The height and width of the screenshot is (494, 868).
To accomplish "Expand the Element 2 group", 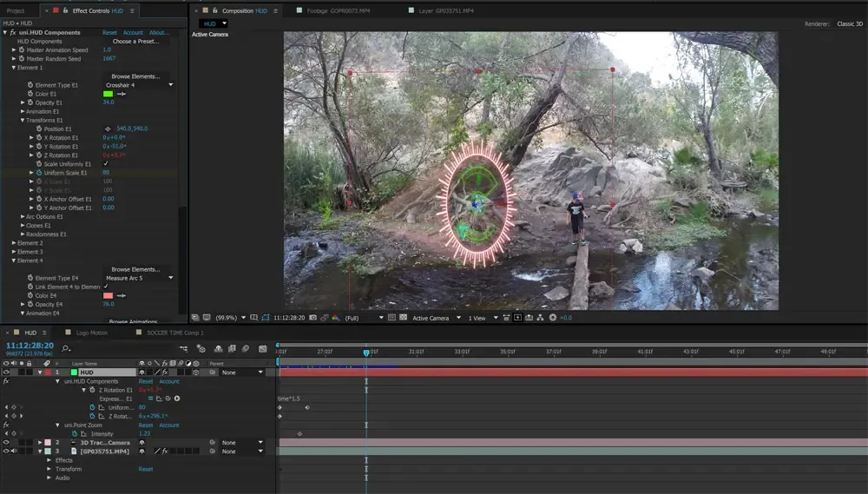I will [14, 242].
